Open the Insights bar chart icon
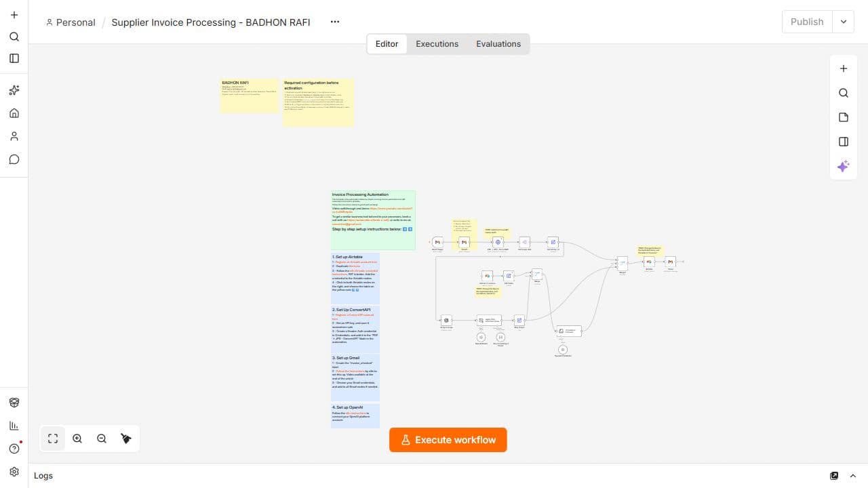The image size is (868, 488). coord(14,426)
